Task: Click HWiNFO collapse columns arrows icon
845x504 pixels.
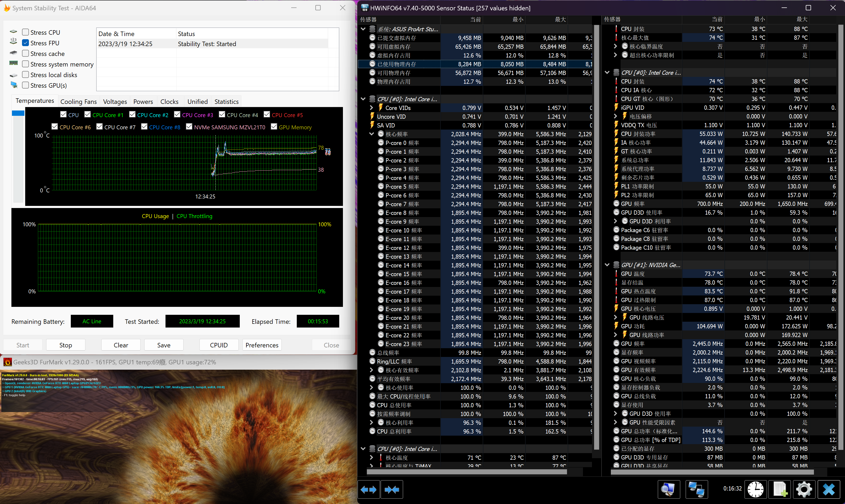Action: (x=392, y=489)
